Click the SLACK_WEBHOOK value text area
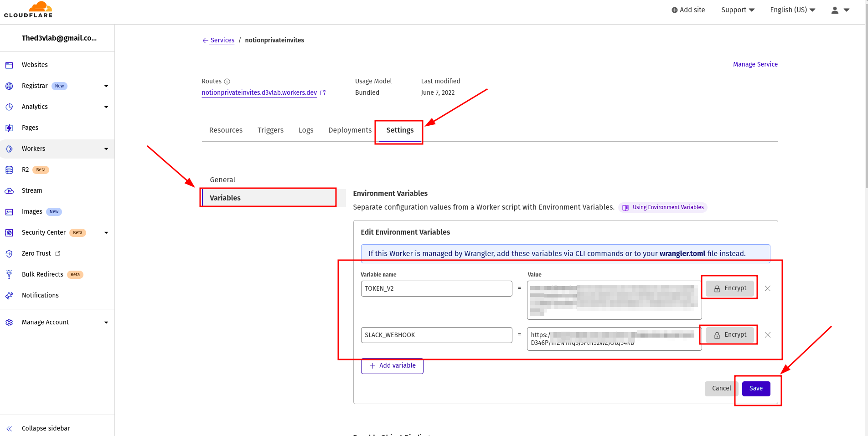868x436 pixels. pyautogui.click(x=614, y=339)
